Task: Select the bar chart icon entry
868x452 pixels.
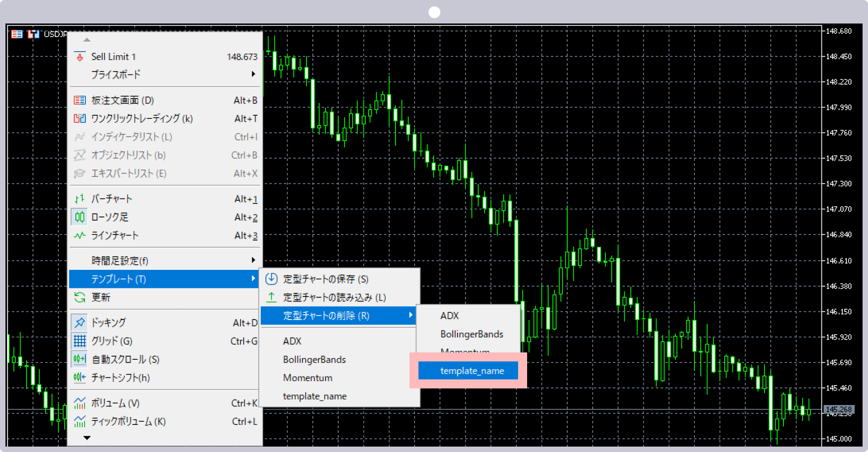Action: (80, 199)
